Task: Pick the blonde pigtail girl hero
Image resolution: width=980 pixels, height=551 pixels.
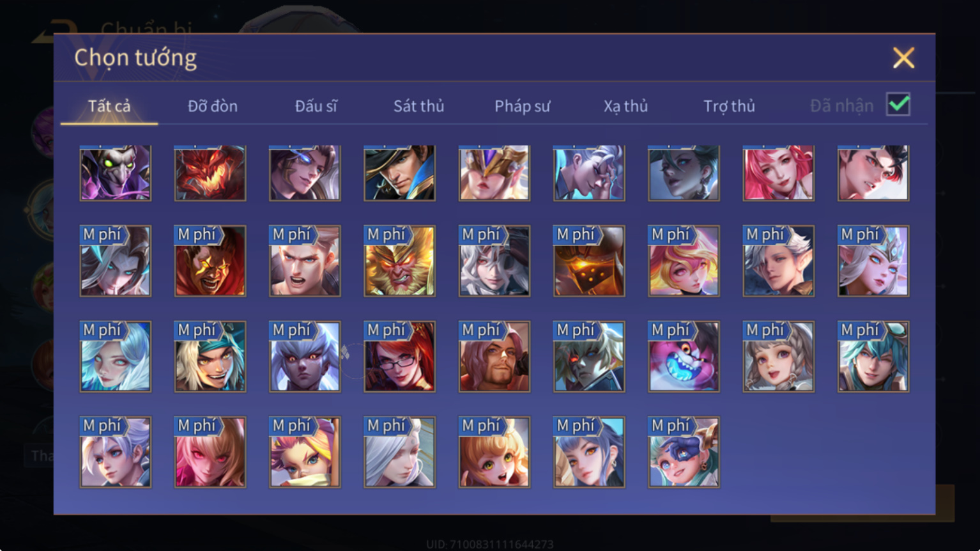Action: 494,453
